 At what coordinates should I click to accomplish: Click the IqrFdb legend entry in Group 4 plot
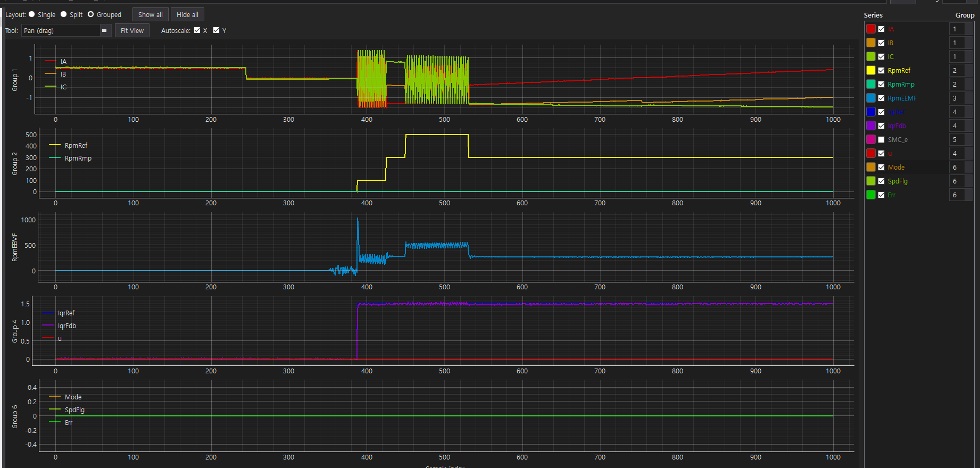coord(59,326)
